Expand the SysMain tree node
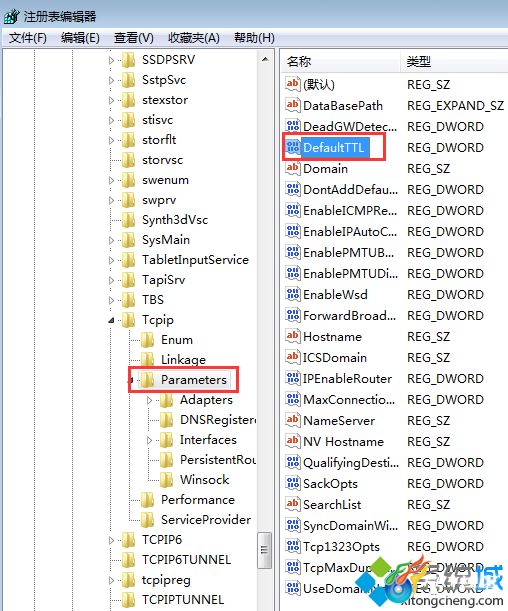The height and width of the screenshot is (611, 508). click(111, 240)
